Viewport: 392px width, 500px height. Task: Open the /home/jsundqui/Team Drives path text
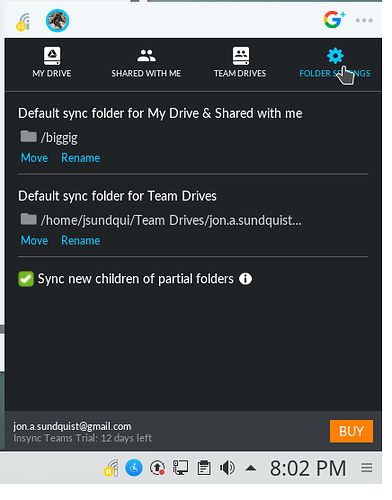click(171, 220)
